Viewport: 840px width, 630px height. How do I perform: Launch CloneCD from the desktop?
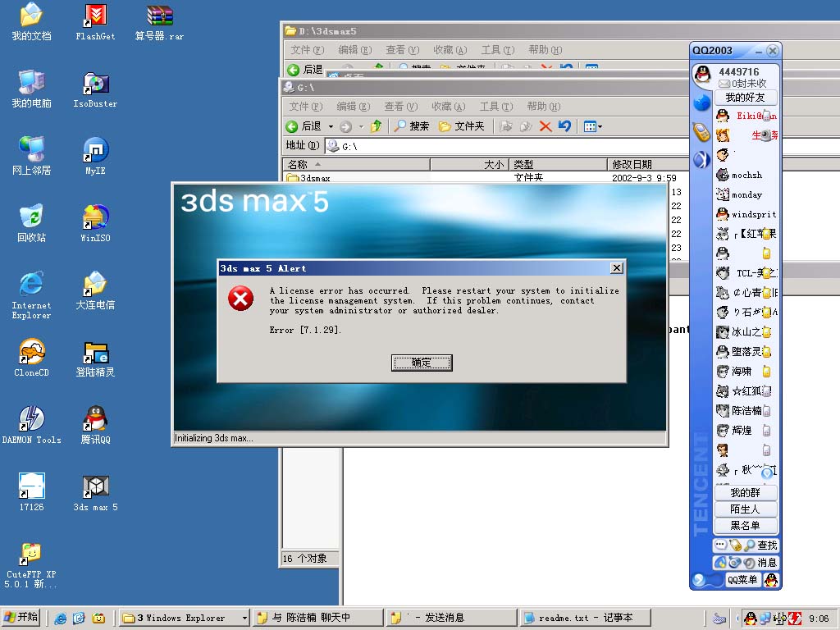32,358
